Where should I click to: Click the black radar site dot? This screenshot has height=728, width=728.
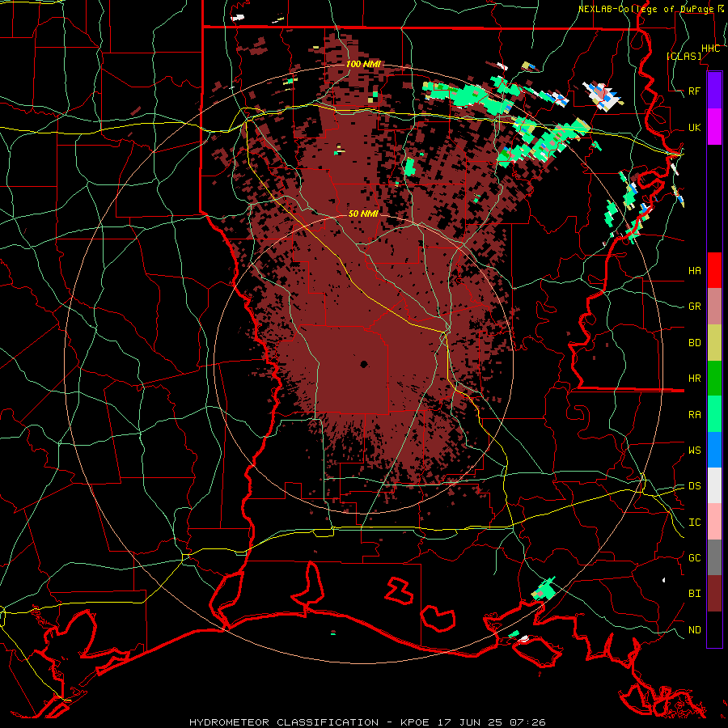tap(364, 365)
